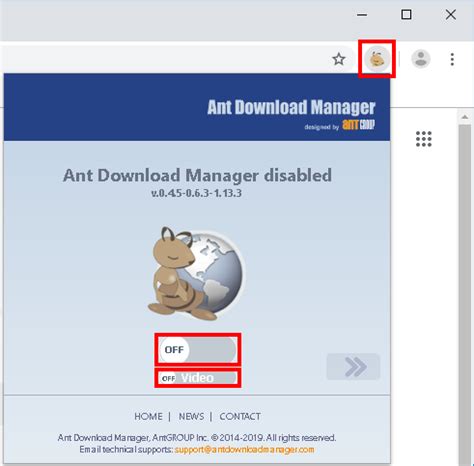Click the Ant Download Manager banner title
This screenshot has height=466, width=474.
click(x=291, y=107)
